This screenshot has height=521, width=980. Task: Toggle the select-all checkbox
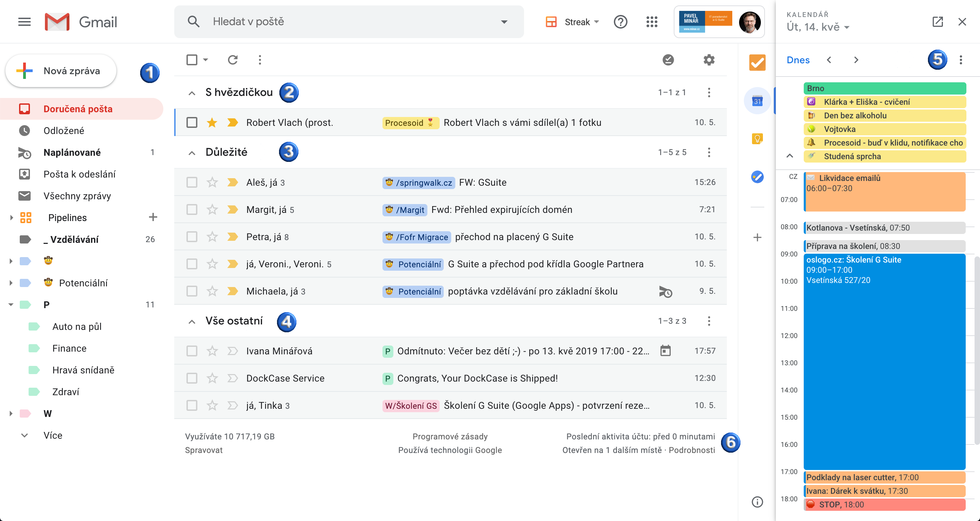pos(192,60)
